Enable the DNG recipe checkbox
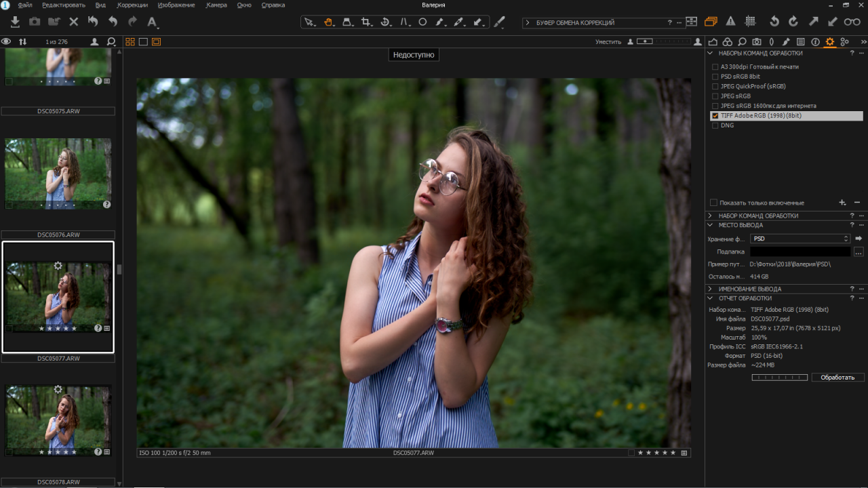This screenshot has height=488, width=868. pyautogui.click(x=715, y=125)
